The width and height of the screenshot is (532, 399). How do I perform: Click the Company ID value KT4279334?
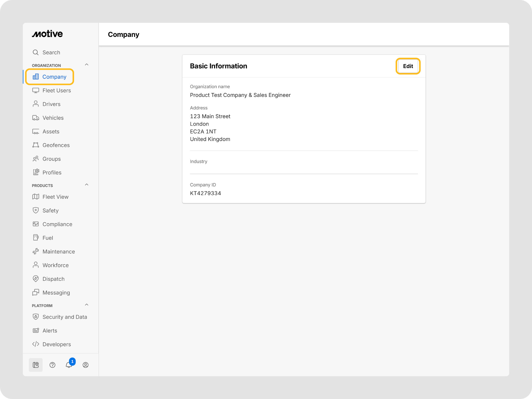click(x=205, y=193)
